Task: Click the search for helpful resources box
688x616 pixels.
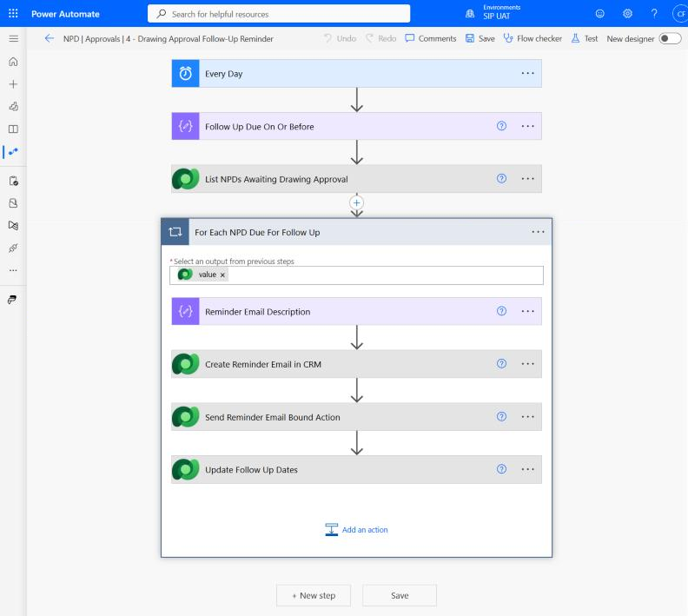Action: (x=279, y=14)
